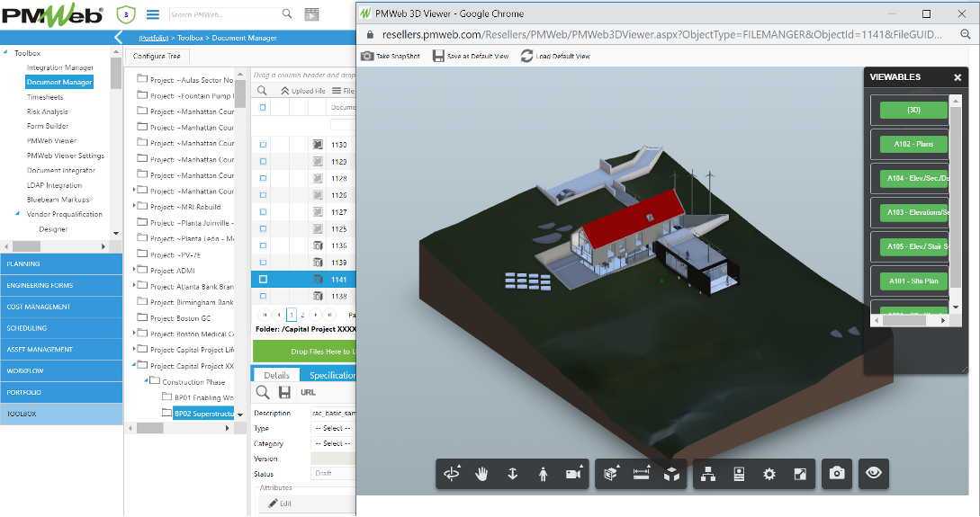The width and height of the screenshot is (980, 517).
Task: Click camera screenshot icon in bottom toolbar
Action: 837,473
